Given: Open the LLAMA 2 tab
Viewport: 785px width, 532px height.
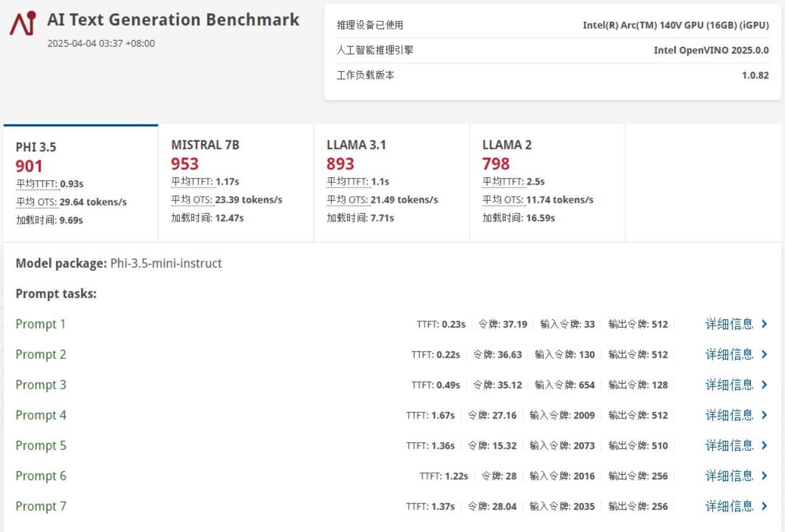Looking at the screenshot, I should 547,183.
